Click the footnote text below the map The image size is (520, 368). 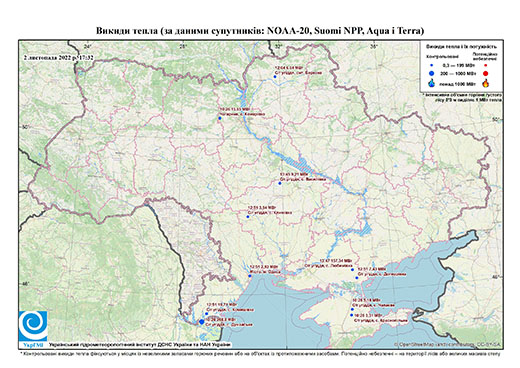pyautogui.click(x=260, y=353)
